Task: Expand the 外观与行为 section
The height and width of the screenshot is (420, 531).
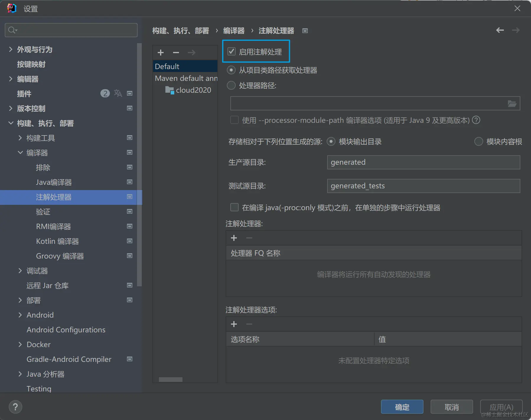Action: 11,49
